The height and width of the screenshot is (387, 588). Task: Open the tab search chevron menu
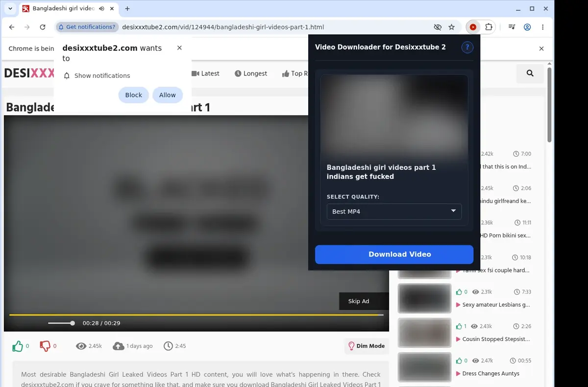(10, 8)
